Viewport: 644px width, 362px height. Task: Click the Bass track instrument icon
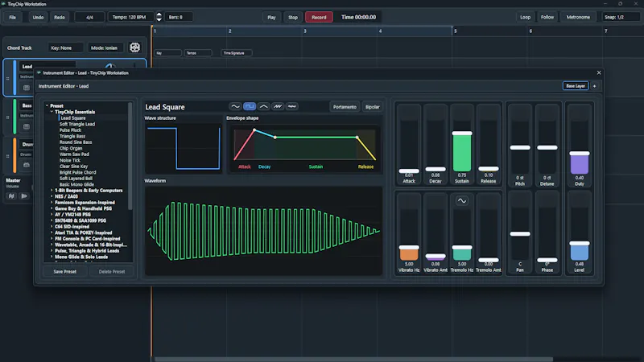27,126
